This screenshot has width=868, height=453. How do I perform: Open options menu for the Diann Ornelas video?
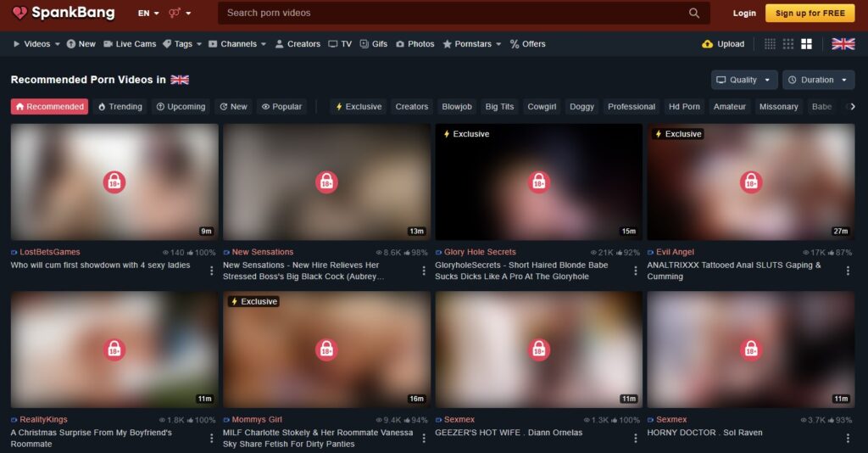636,438
